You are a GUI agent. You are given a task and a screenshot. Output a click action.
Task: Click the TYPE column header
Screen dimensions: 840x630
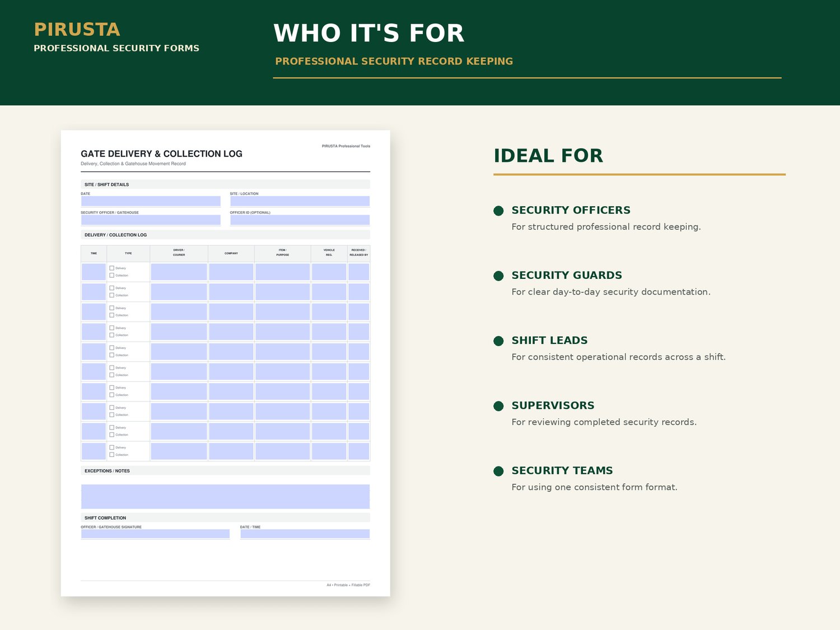tap(128, 254)
